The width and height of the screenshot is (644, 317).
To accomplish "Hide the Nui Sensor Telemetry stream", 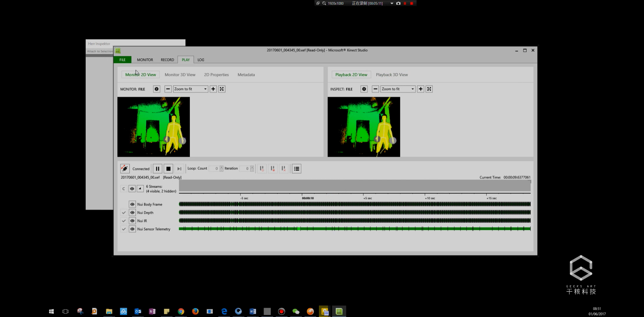I will tap(132, 229).
